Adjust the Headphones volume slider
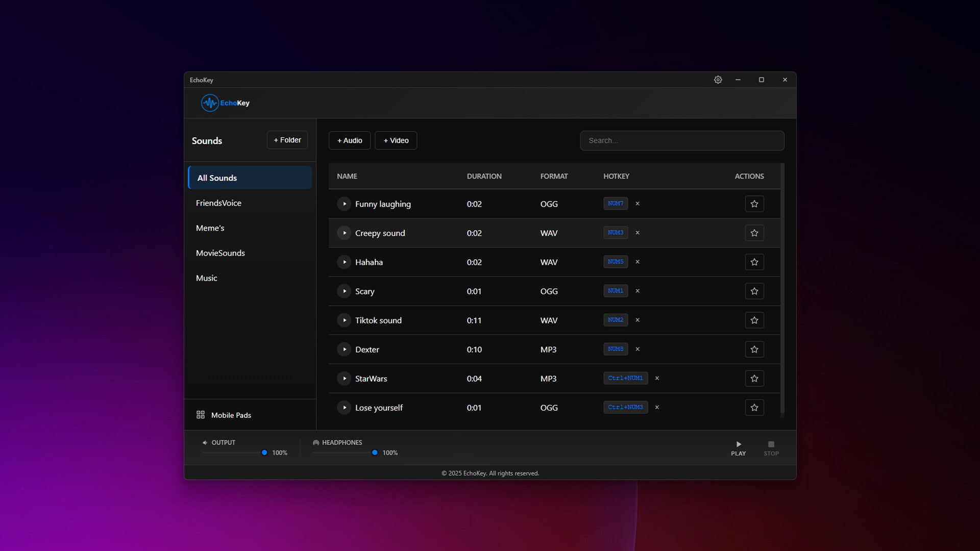980x551 pixels. [x=375, y=453]
